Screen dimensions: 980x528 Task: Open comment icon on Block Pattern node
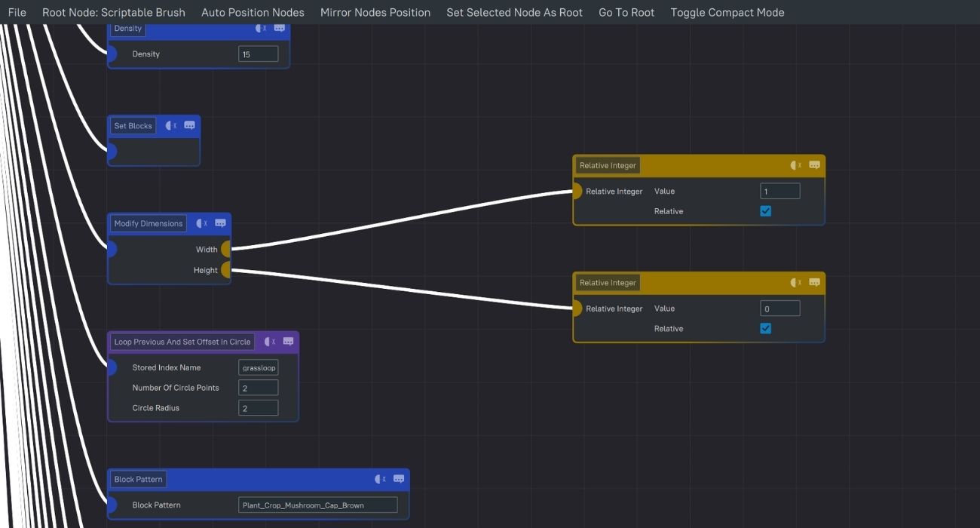(399, 479)
